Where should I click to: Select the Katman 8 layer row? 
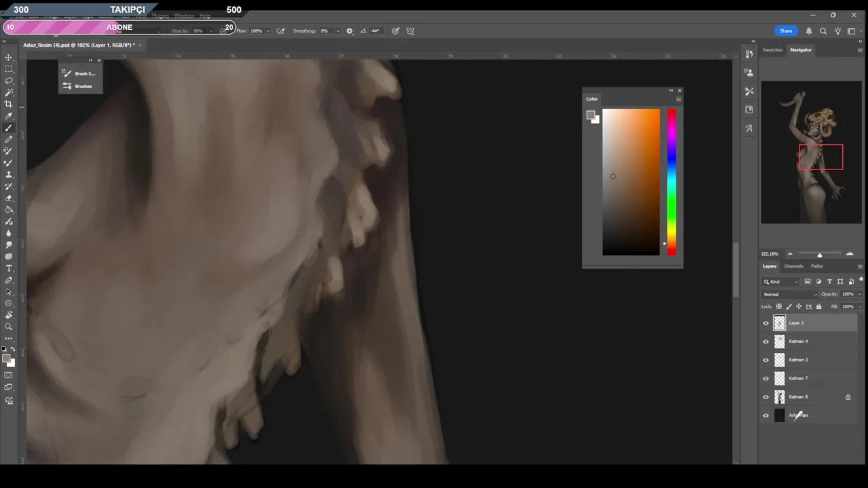pos(809,397)
